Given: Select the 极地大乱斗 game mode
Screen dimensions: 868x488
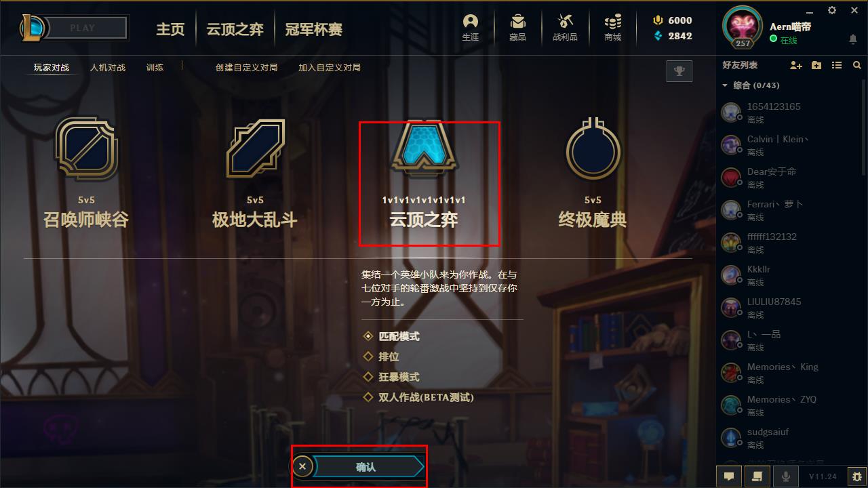Looking at the screenshot, I should 255,174.
